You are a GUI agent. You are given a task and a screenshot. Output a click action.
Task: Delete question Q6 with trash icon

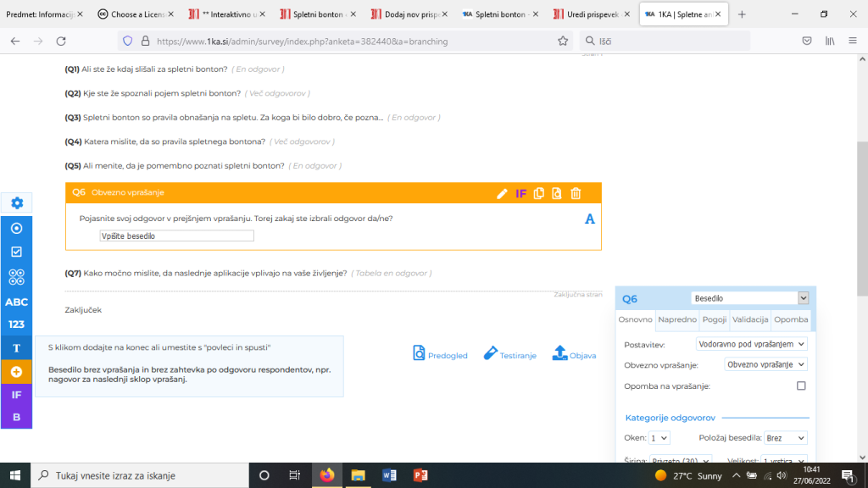click(x=576, y=193)
